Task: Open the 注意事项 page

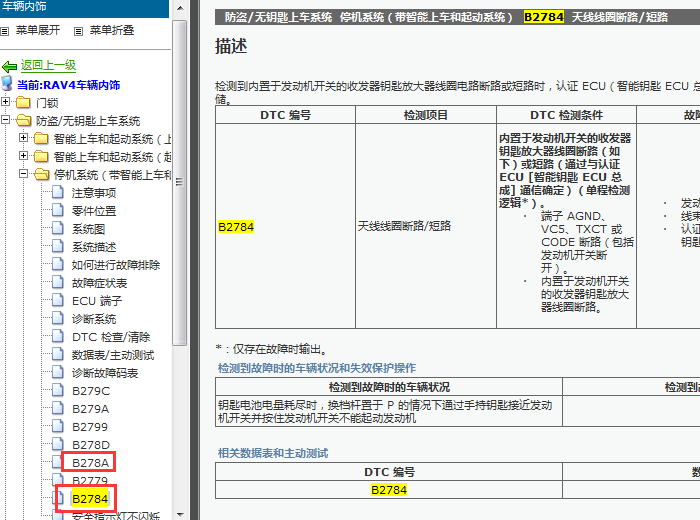Action: click(94, 193)
